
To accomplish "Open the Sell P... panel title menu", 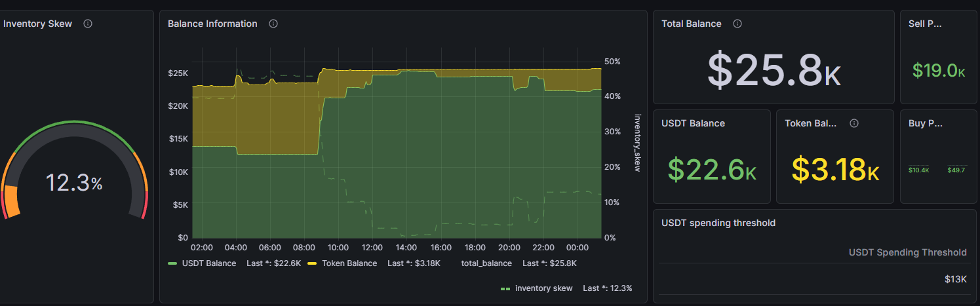I will [925, 24].
